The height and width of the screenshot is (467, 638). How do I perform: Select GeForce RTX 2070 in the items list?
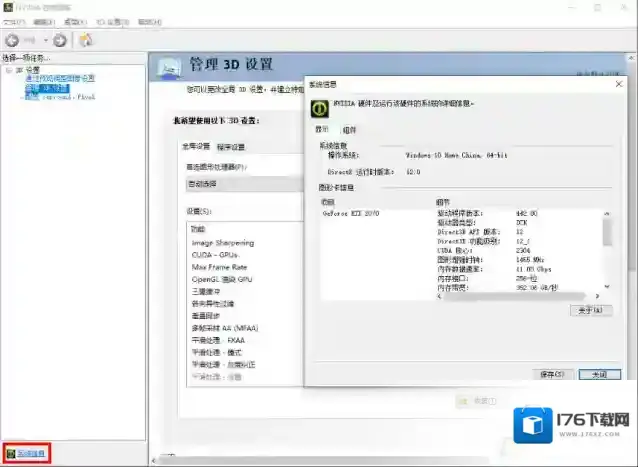pos(351,213)
